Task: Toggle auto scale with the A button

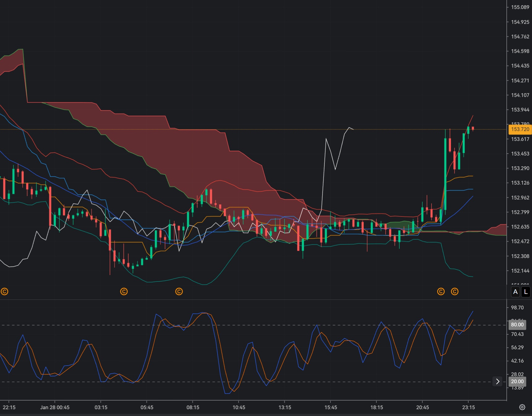Action: pyautogui.click(x=515, y=291)
